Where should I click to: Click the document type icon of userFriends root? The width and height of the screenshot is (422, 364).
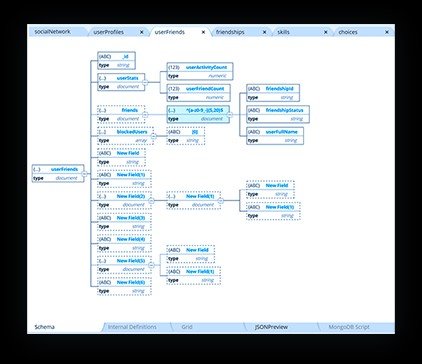[37, 169]
